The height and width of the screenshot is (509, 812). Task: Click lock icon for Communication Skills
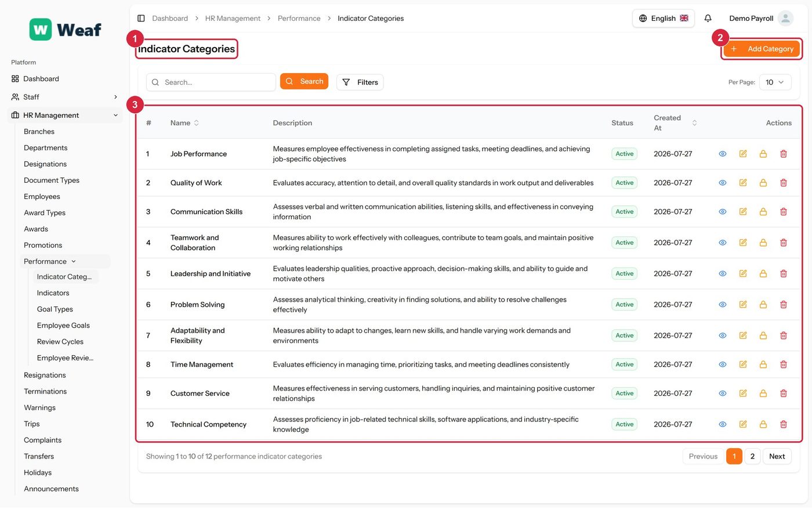click(763, 212)
